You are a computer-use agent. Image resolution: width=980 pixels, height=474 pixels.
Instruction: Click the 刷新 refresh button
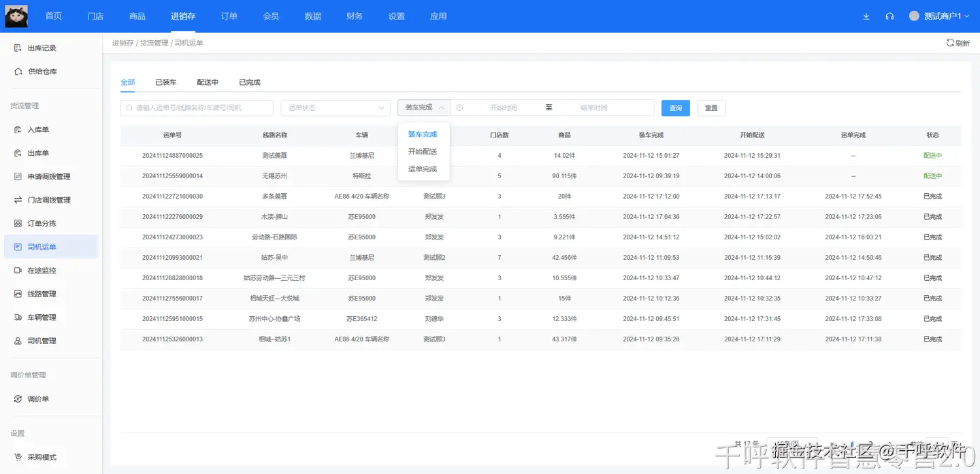point(958,43)
